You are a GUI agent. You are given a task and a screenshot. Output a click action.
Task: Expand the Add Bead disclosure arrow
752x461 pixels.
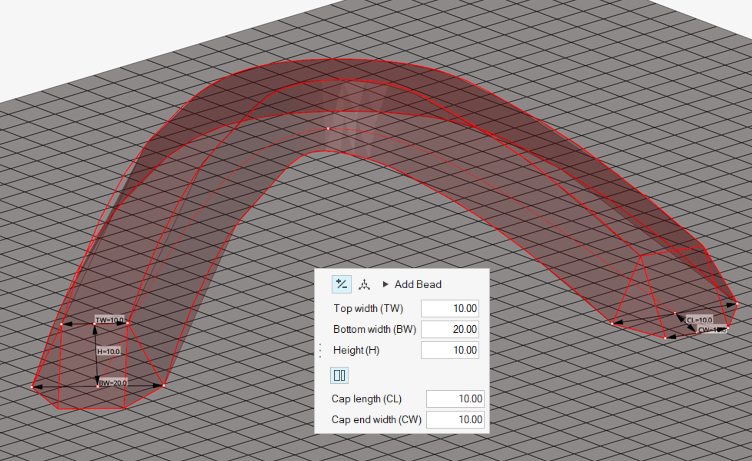point(386,284)
